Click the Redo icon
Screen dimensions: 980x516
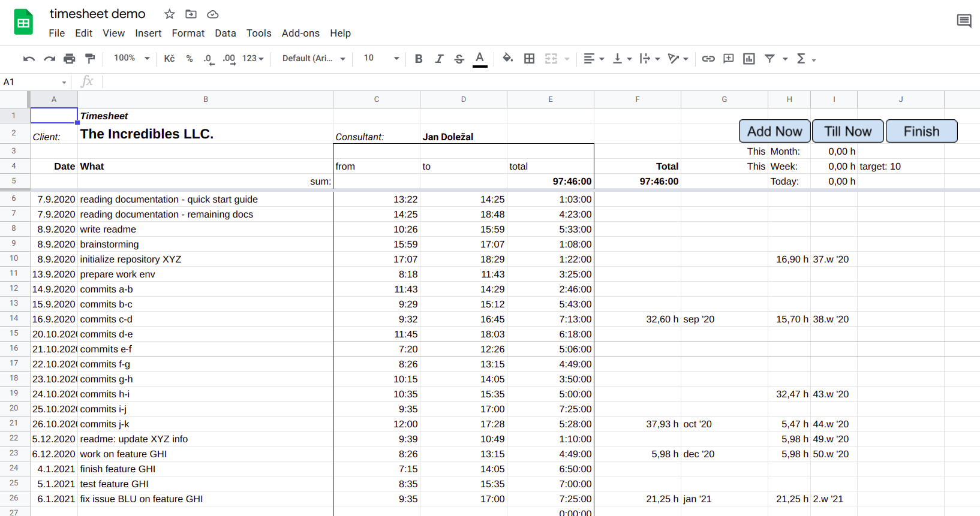(49, 59)
